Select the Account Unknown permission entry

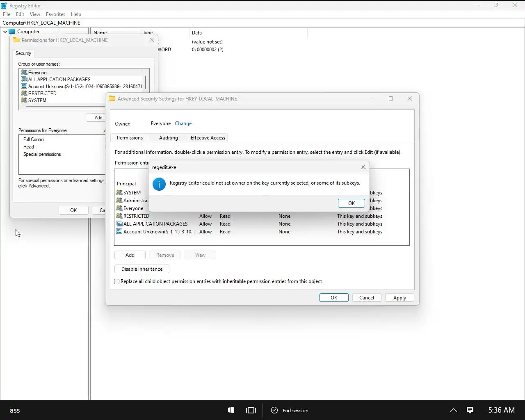[262, 232]
